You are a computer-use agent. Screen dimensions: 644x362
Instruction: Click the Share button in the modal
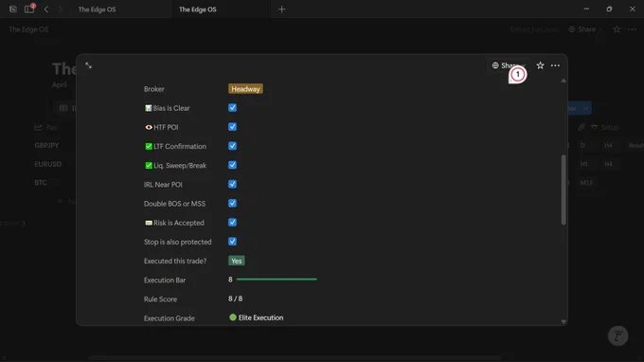click(509, 65)
